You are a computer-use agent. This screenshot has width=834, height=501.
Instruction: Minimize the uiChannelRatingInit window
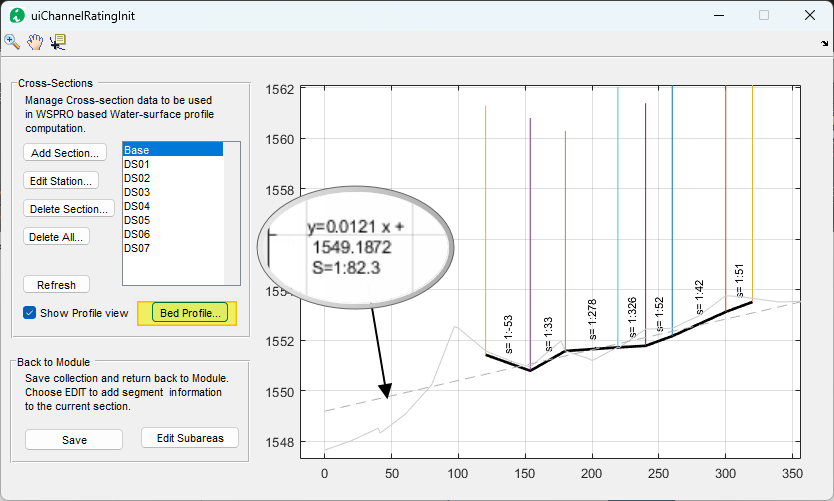(719, 15)
